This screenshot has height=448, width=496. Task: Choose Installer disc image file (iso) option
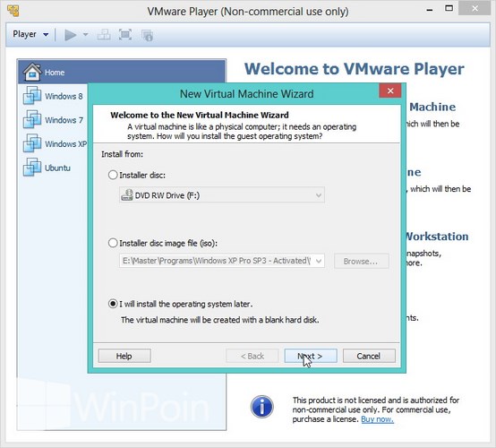(113, 243)
